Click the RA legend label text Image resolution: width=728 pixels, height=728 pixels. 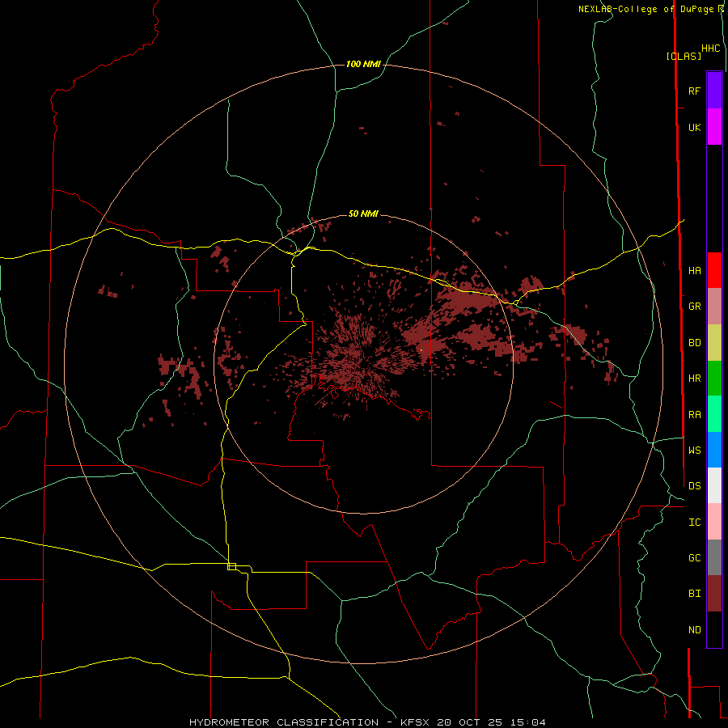[x=694, y=415]
